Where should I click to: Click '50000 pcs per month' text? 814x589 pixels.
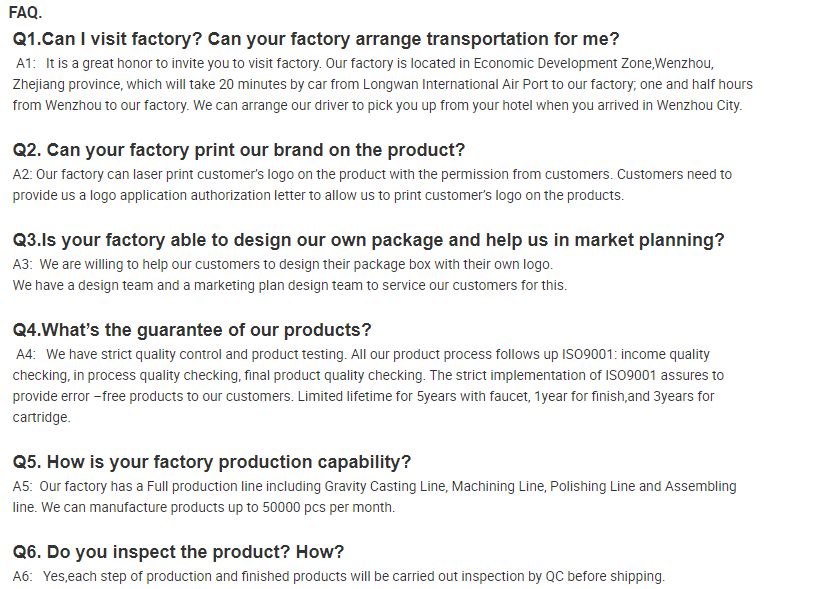pyautogui.click(x=328, y=508)
